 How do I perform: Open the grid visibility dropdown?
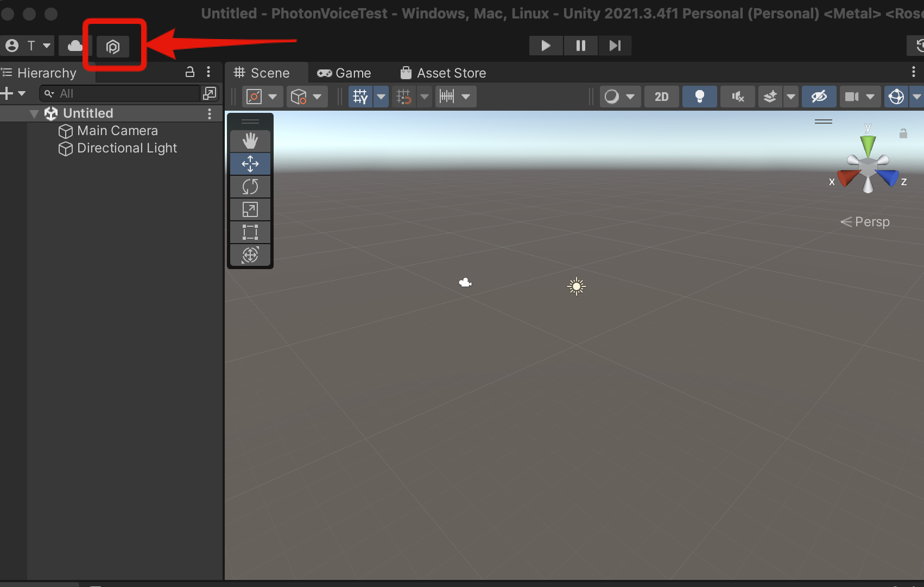(381, 96)
